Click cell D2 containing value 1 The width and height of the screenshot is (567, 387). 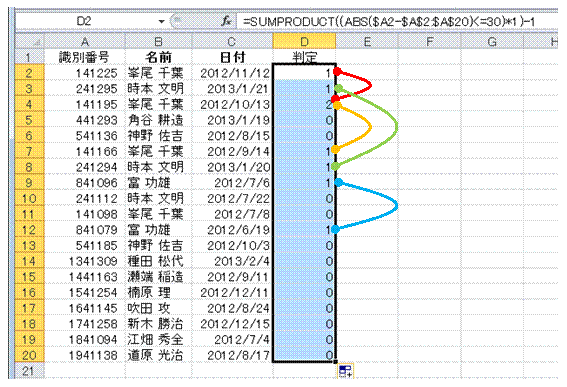click(x=304, y=73)
